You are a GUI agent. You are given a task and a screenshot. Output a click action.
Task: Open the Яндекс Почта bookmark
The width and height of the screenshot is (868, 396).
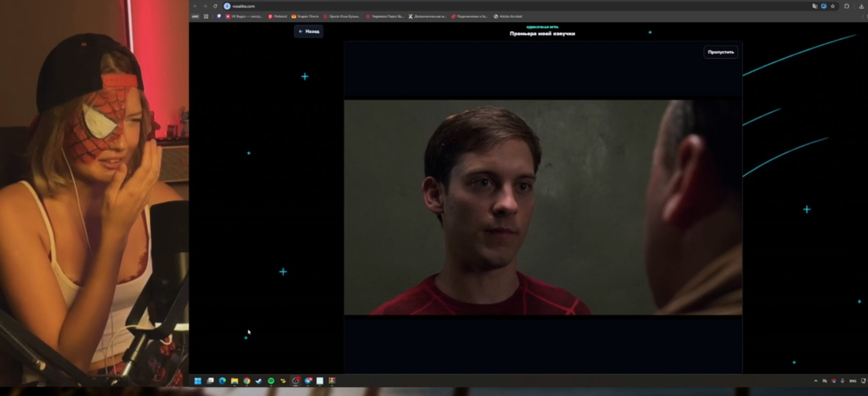coord(305,16)
